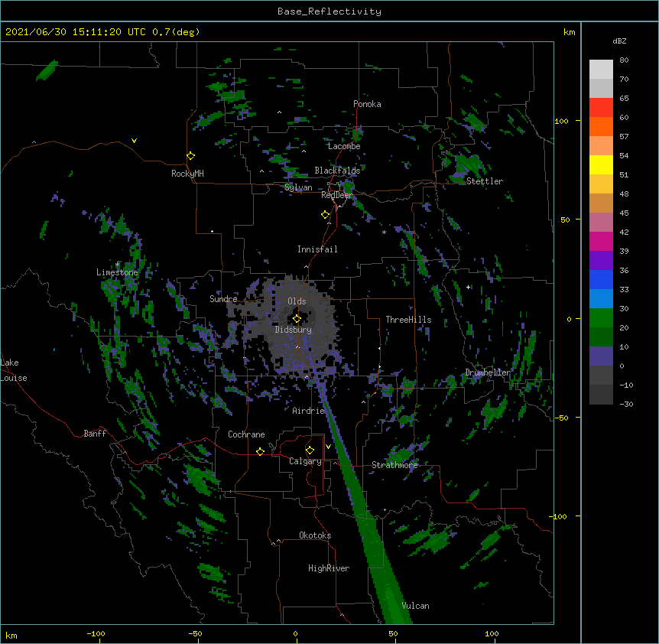659x644 pixels.
Task: Click the Drumheller label
Action: tap(488, 372)
